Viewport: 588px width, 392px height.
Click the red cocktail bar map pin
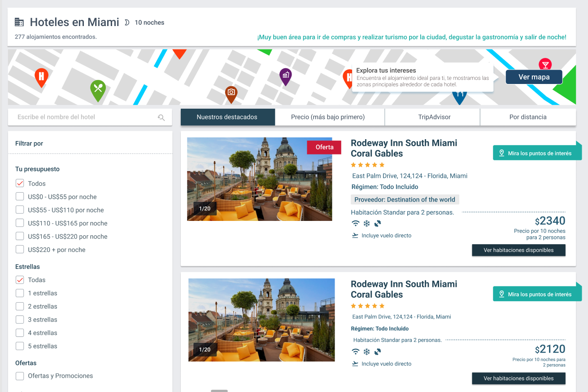(x=545, y=65)
